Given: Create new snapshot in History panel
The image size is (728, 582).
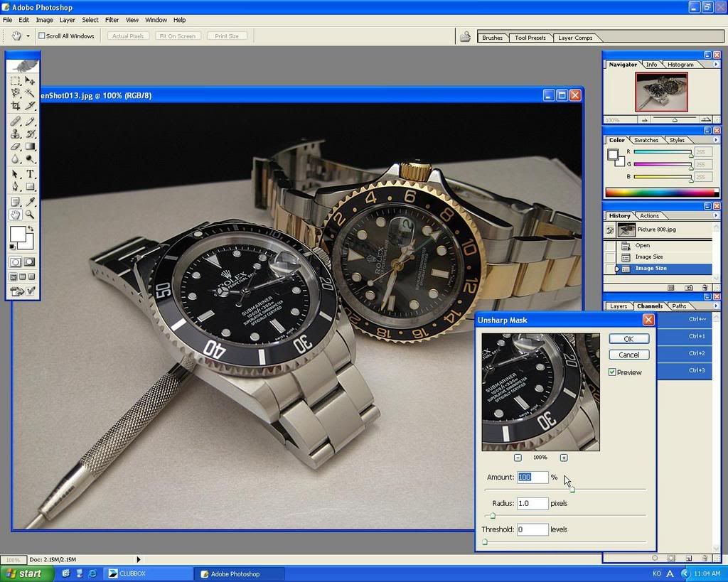Looking at the screenshot, I should [689, 288].
